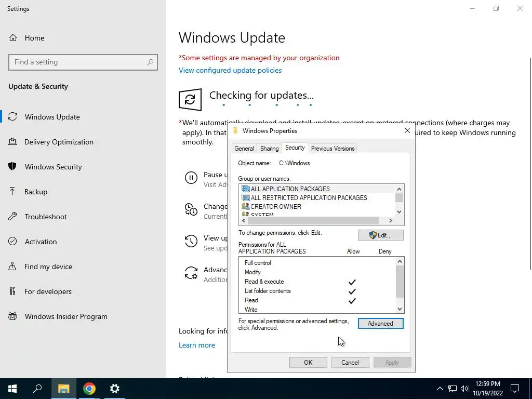Click the Full control permission row
Viewport: 532px width, 399px height.
click(x=317, y=263)
